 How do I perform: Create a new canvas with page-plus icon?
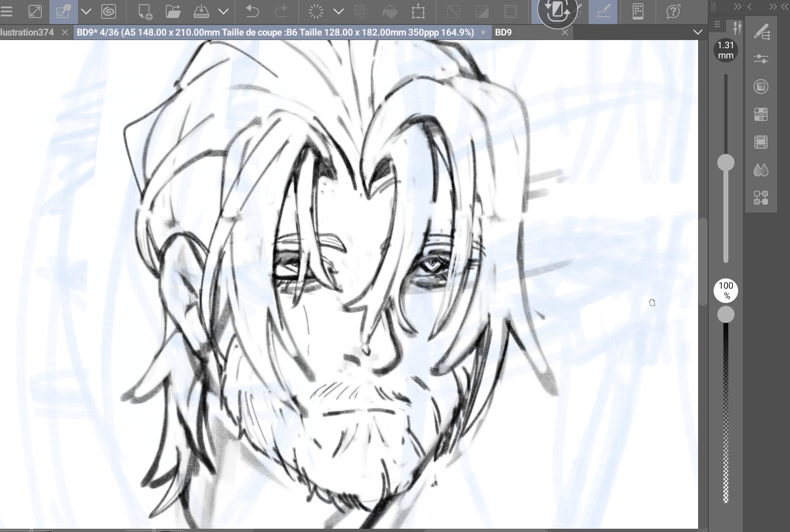point(145,11)
